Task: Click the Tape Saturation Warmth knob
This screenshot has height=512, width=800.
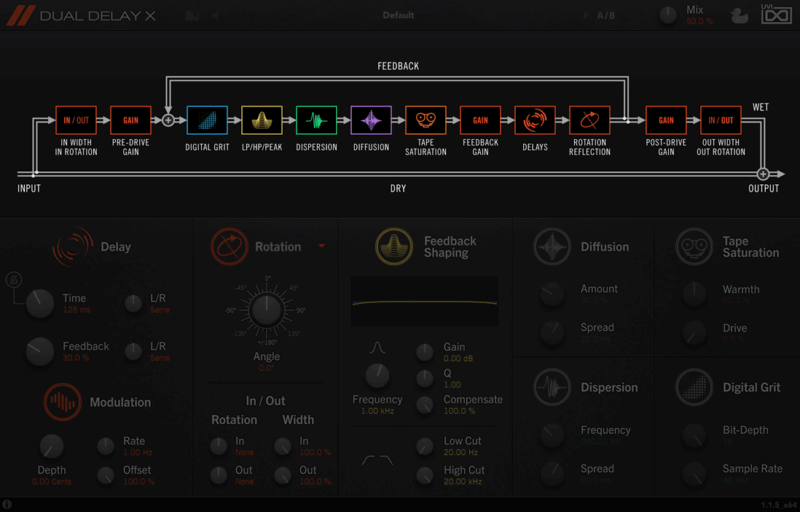Action: click(694, 294)
